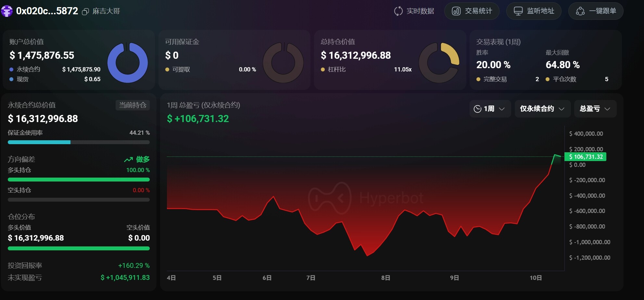644x300 pixels.
Task: Click the monitor icon in 监听地址
Action: tap(518, 11)
